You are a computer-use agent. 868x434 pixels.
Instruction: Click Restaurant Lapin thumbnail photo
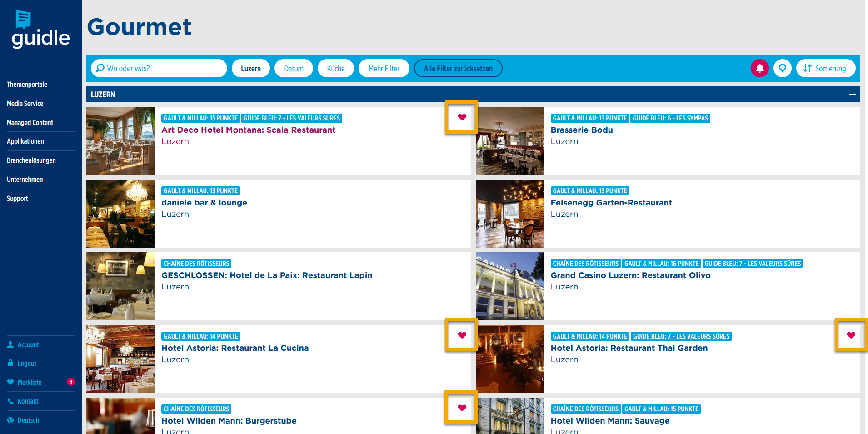pos(120,286)
